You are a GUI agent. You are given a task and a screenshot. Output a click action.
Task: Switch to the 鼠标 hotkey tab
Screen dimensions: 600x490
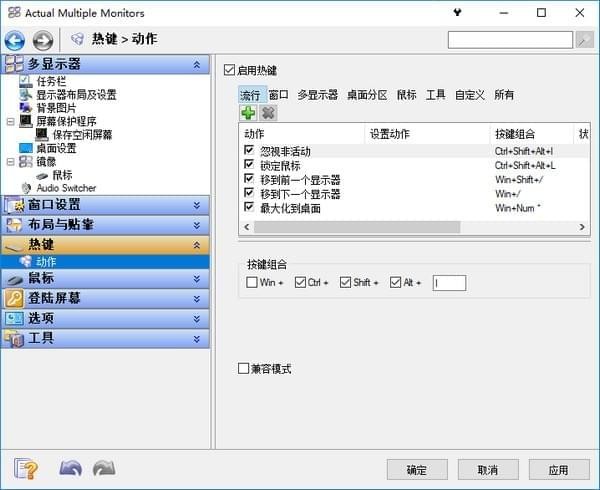406,94
